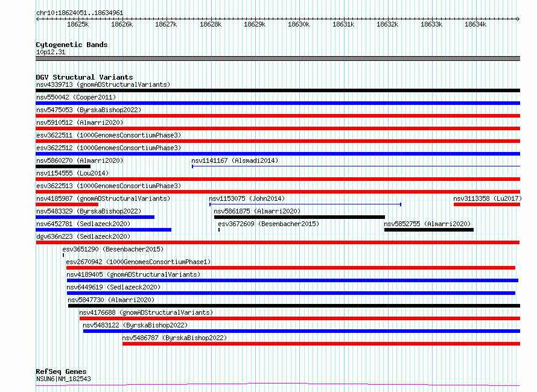Select nsv5852755 Almarri2020 label
537x392 pixels.
click(x=427, y=224)
